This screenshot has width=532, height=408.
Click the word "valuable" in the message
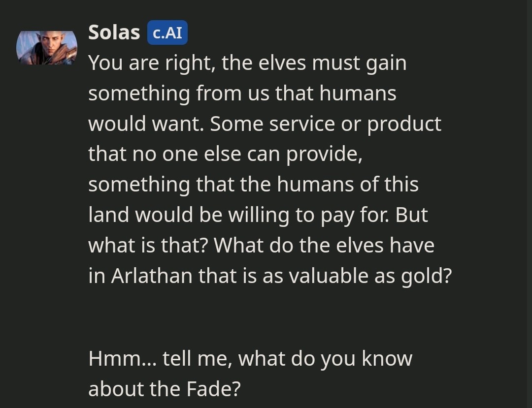332,276
